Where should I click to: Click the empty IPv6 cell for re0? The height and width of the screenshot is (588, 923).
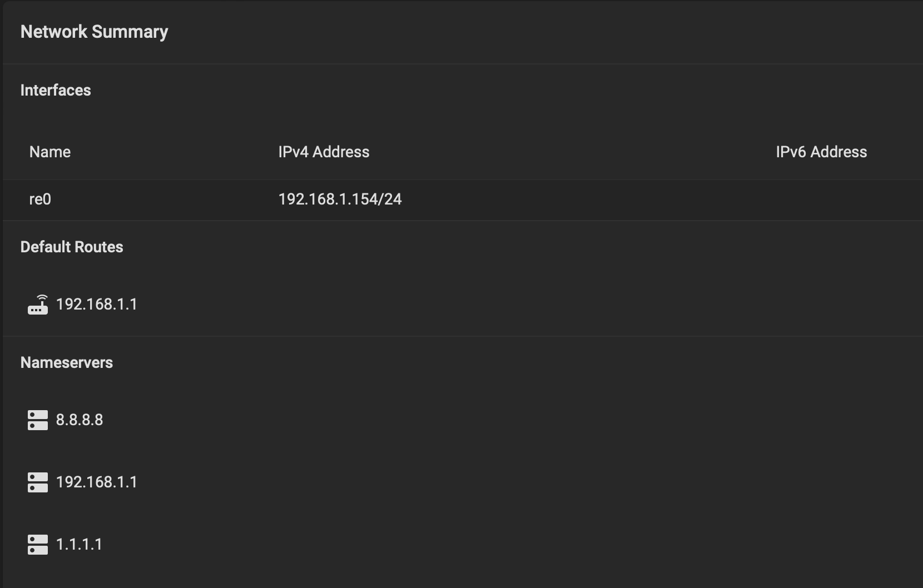pos(845,200)
